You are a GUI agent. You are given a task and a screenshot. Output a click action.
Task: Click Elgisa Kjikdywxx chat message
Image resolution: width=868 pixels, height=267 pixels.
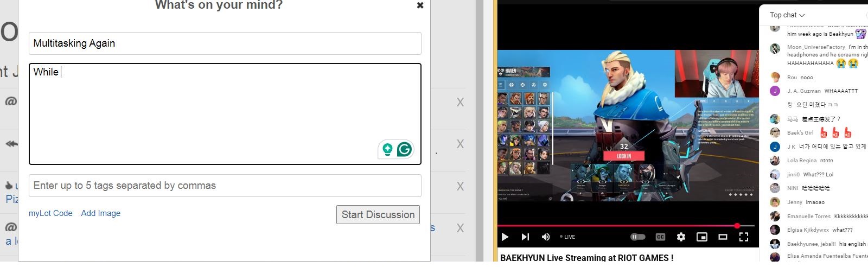pos(843,230)
